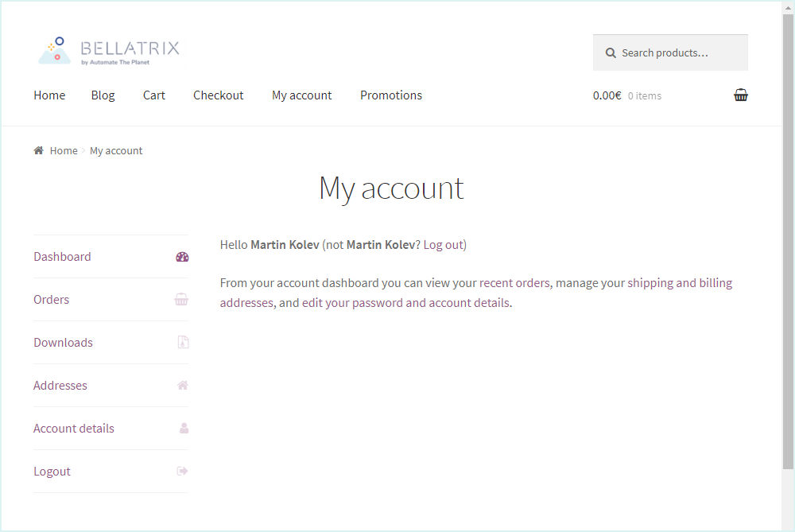This screenshot has width=795, height=532.
Task: Open the shopping basket icon
Action: point(741,95)
